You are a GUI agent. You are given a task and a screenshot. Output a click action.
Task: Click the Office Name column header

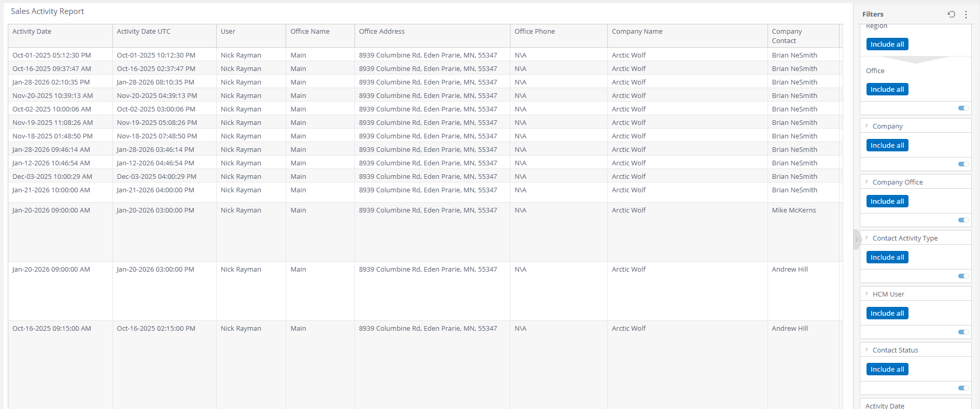(320, 36)
